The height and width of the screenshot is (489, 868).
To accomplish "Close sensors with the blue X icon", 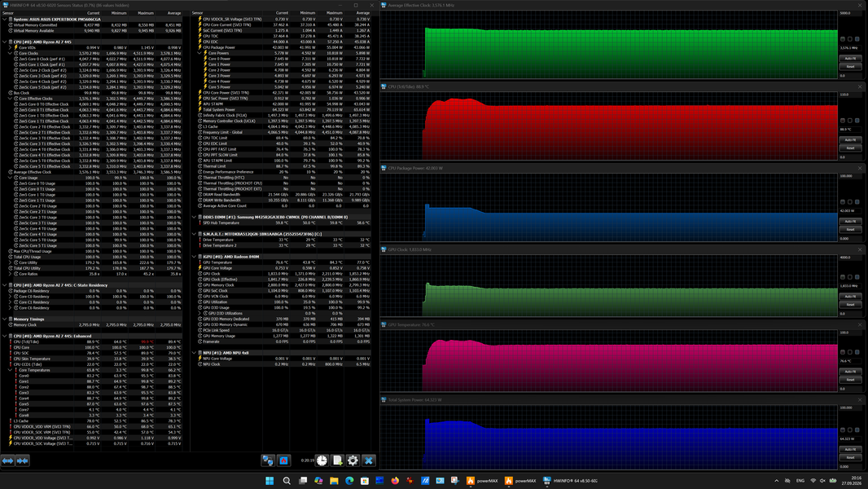I will 368,460.
